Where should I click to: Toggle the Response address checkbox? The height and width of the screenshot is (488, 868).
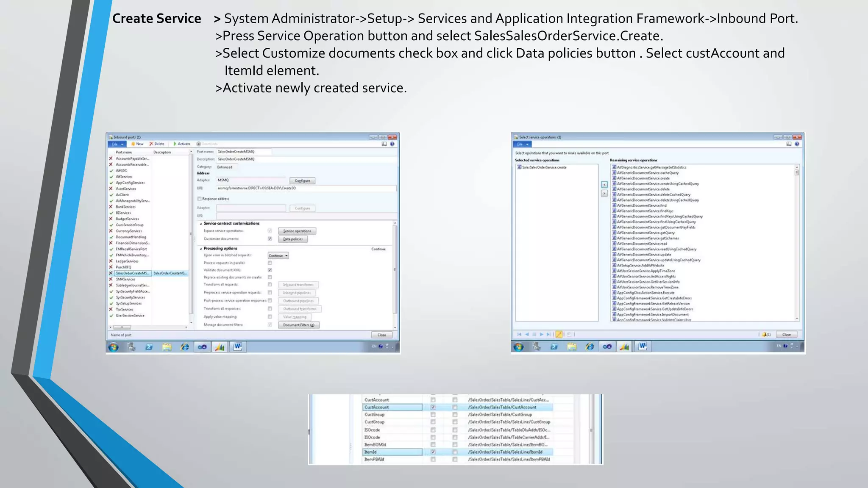(199, 199)
